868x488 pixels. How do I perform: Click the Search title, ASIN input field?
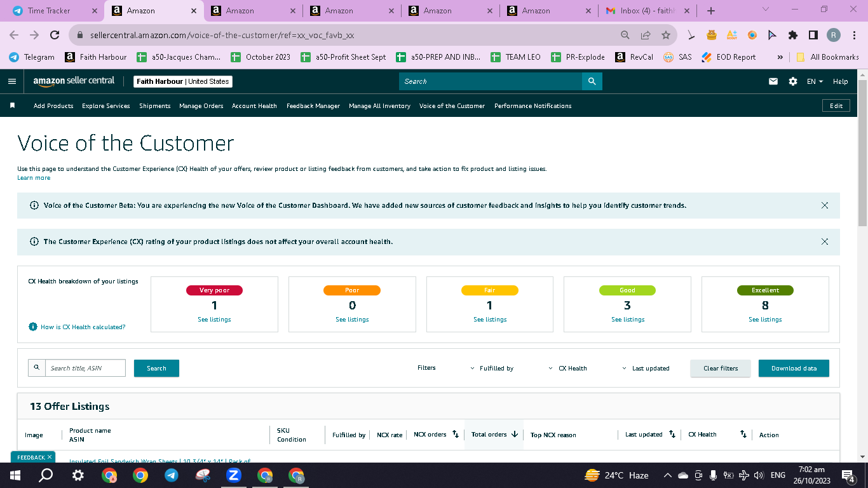(x=85, y=368)
